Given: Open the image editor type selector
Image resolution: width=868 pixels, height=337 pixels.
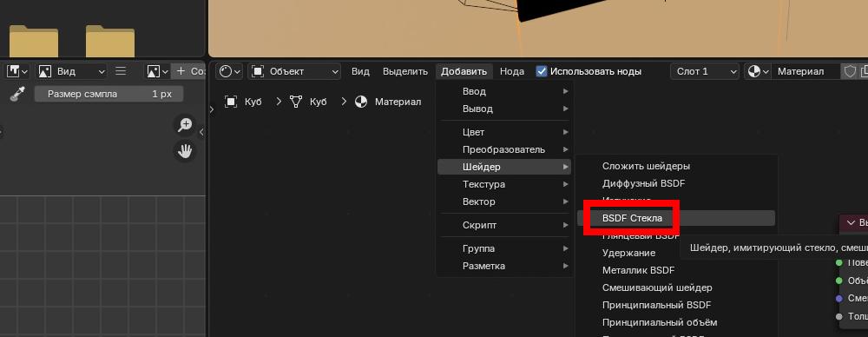Looking at the screenshot, I should pyautogui.click(x=17, y=71).
